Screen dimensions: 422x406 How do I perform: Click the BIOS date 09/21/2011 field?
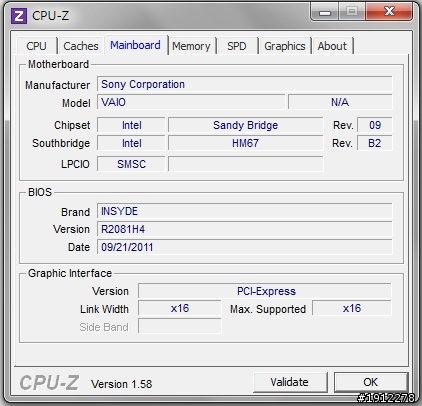point(245,247)
